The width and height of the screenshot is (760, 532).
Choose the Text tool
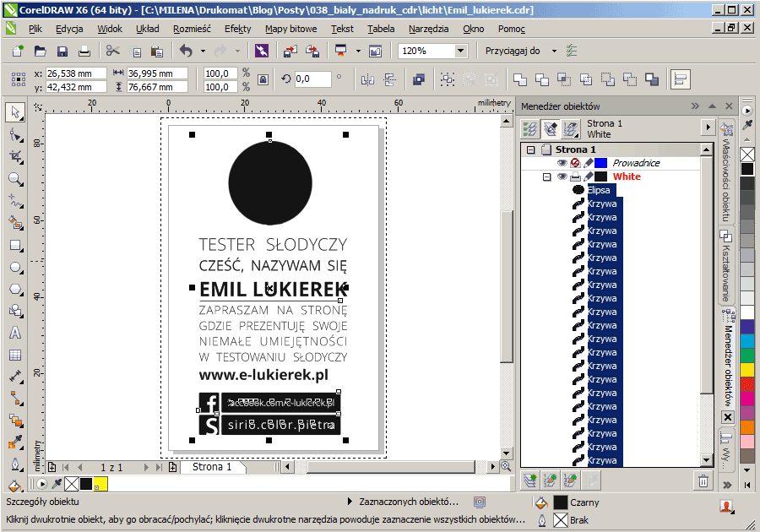click(15, 333)
